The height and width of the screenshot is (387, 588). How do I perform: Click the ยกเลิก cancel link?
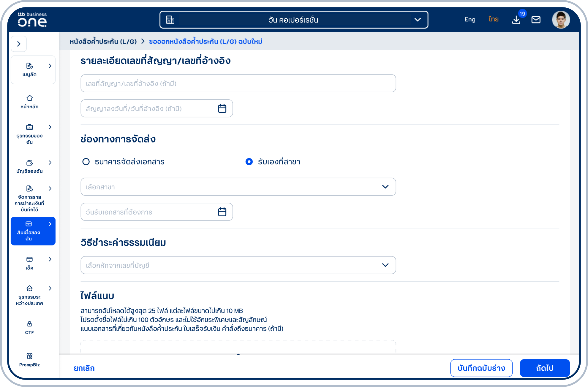[84, 368]
